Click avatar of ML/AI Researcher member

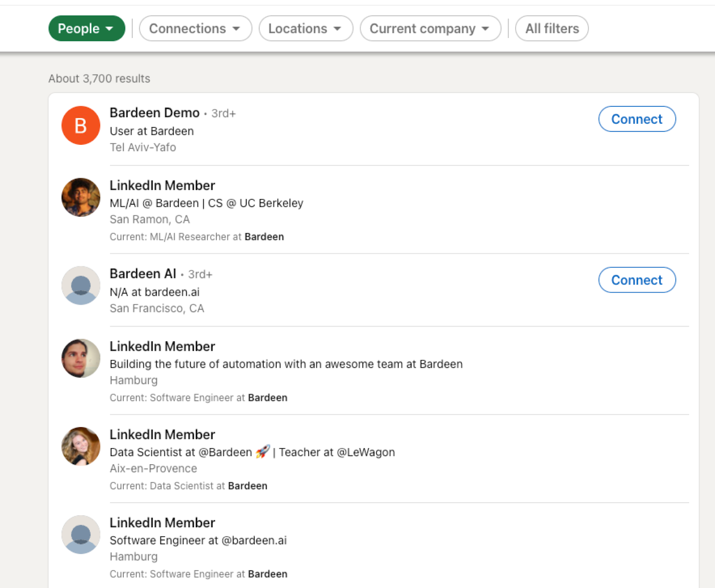point(81,197)
